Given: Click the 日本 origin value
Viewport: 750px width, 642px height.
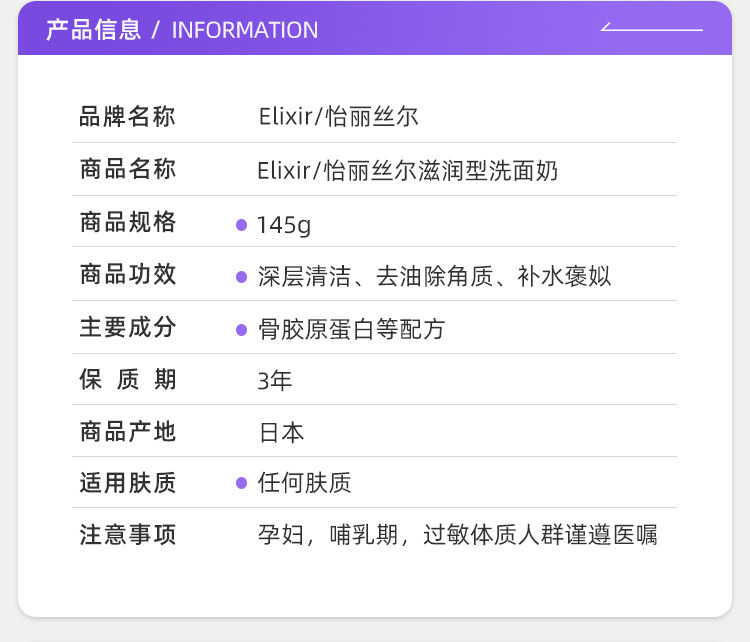Looking at the screenshot, I should (x=281, y=432).
